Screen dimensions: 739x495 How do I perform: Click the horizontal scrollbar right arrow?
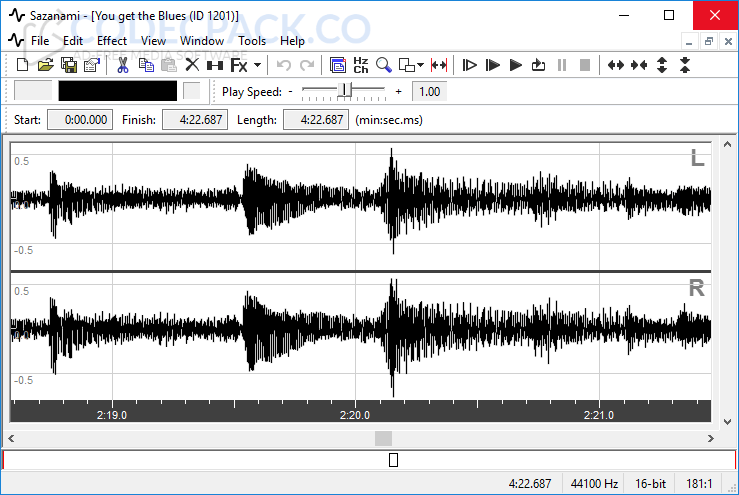coord(711,438)
